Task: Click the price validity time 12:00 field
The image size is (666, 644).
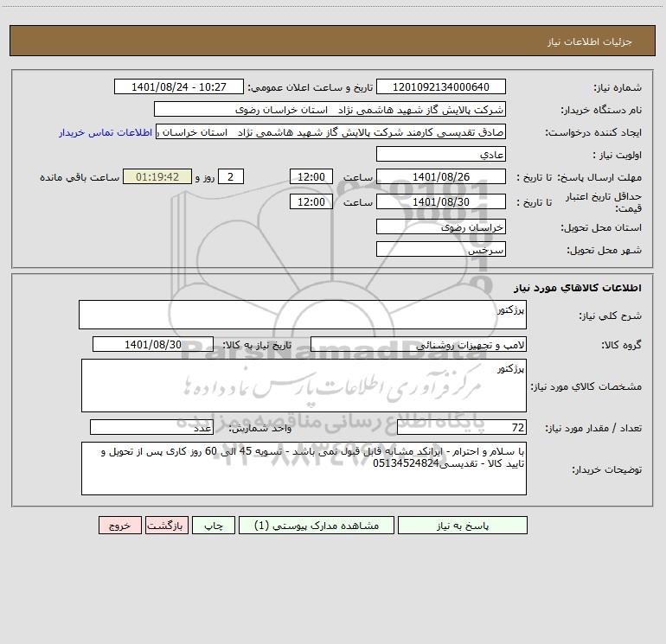Action: [311, 201]
